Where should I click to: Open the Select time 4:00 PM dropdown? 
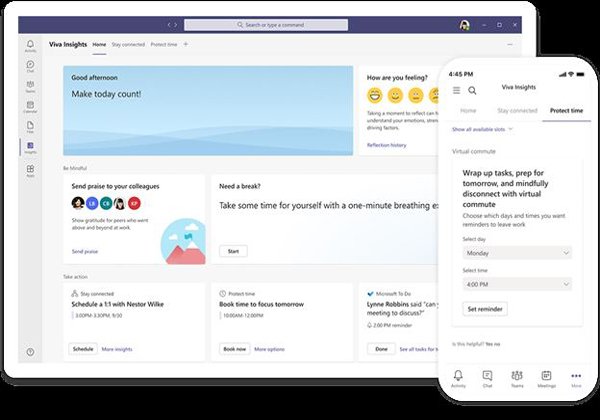[518, 284]
